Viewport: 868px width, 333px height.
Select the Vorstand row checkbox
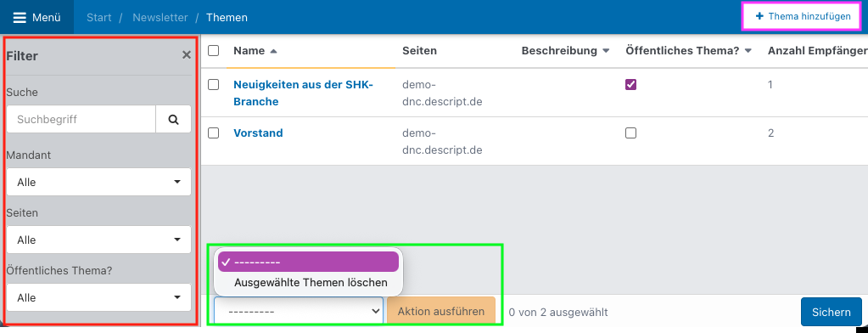pyautogui.click(x=213, y=133)
